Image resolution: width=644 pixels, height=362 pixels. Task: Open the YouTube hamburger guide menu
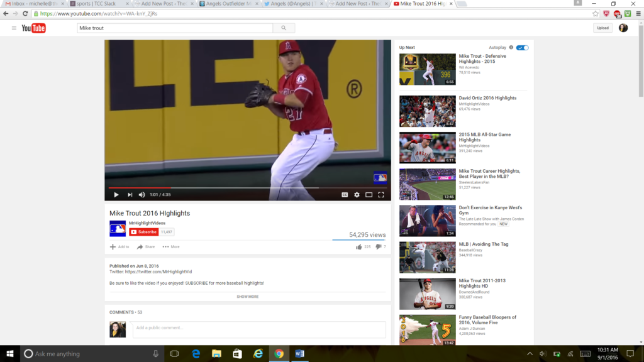coord(14,28)
